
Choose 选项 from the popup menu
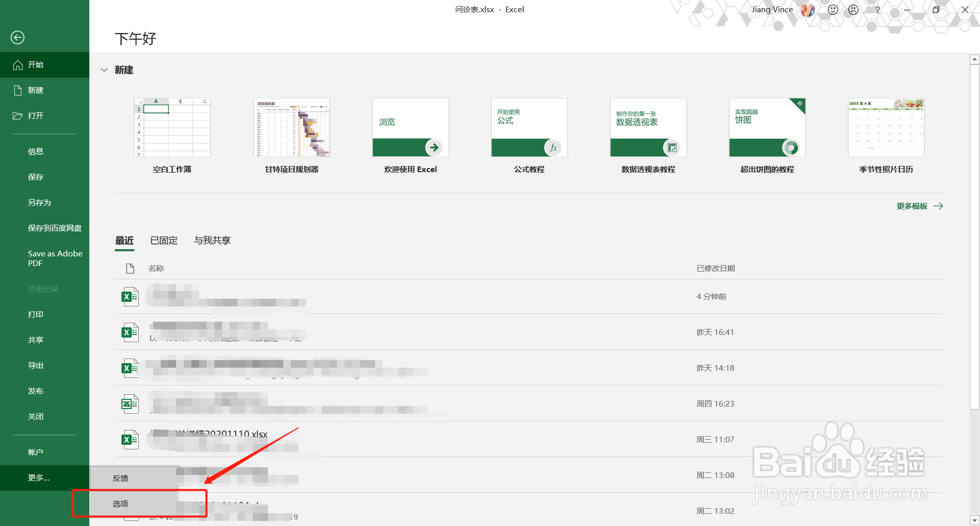[134, 504]
